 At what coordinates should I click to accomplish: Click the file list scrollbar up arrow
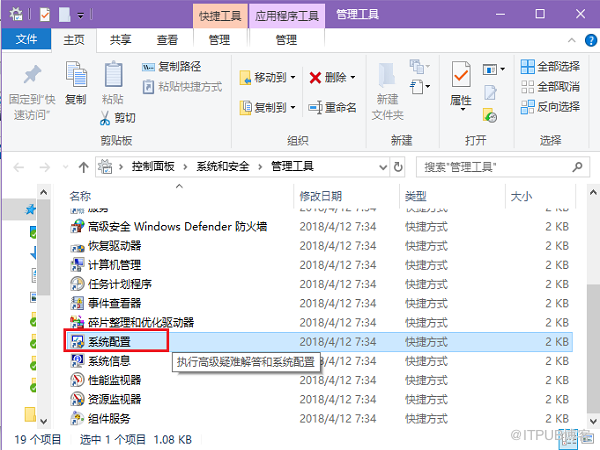point(593,192)
